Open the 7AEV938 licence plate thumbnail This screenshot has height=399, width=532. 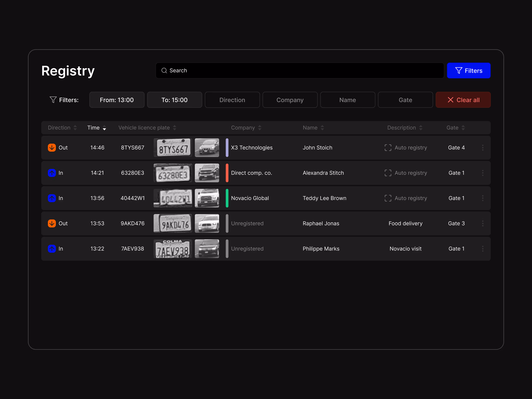tap(172, 248)
